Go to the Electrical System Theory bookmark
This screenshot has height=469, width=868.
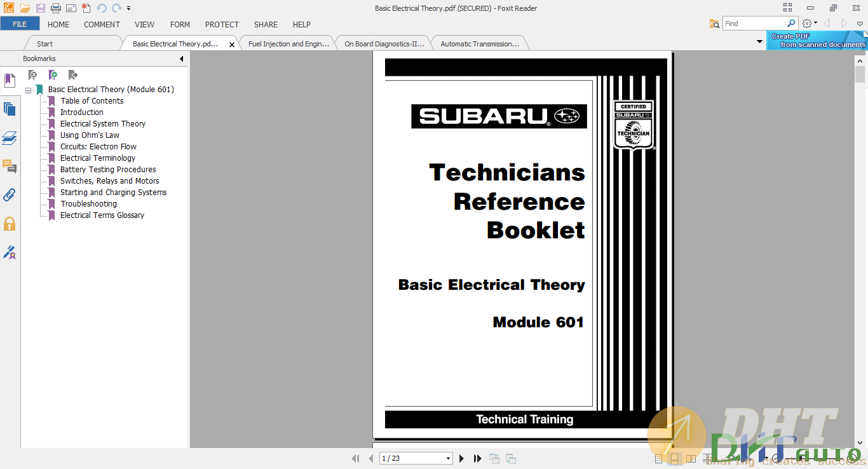click(103, 124)
